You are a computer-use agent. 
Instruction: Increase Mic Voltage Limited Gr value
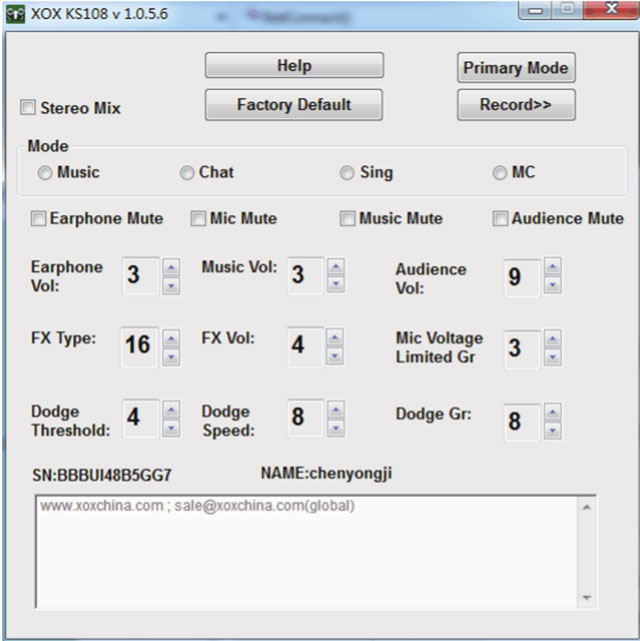point(553,339)
